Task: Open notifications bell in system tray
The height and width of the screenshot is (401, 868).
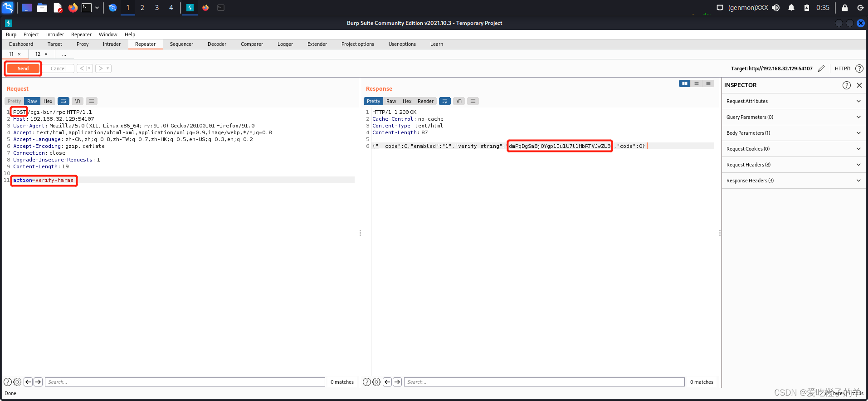Action: point(791,8)
